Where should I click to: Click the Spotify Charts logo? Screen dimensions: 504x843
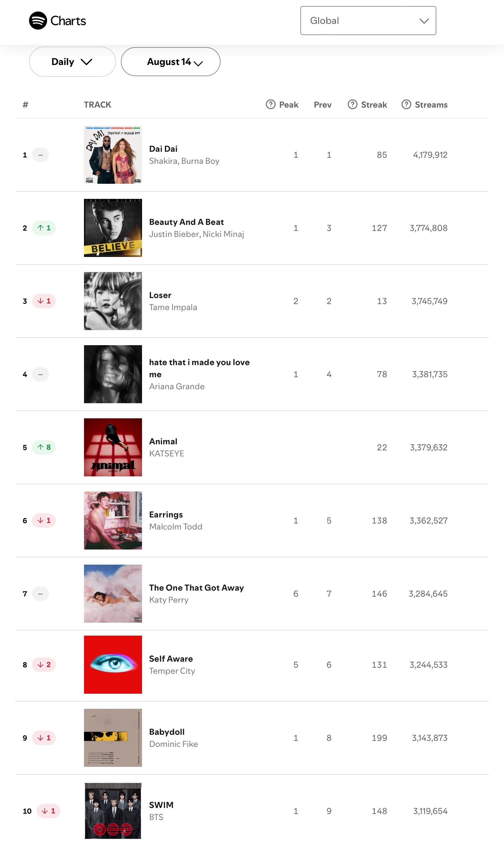(57, 21)
